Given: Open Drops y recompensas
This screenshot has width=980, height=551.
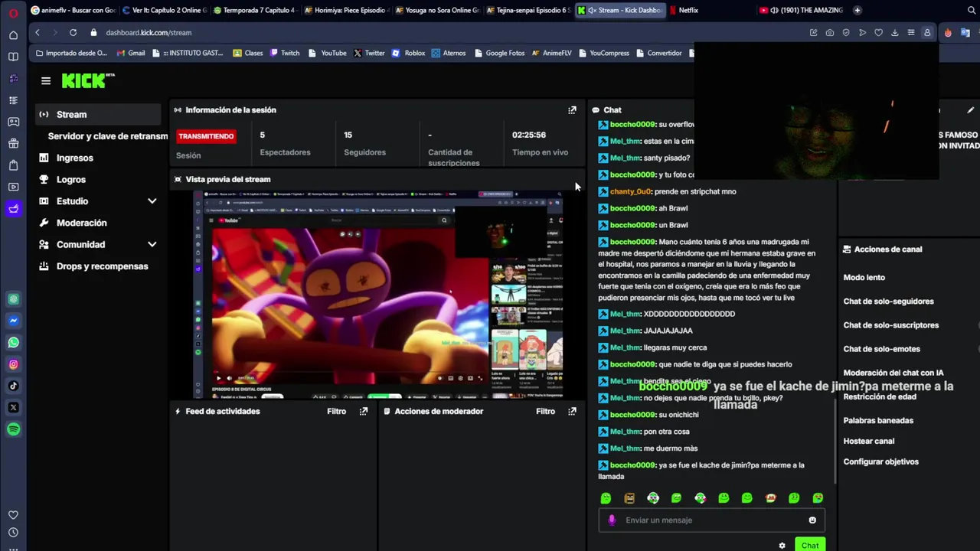Looking at the screenshot, I should (102, 266).
